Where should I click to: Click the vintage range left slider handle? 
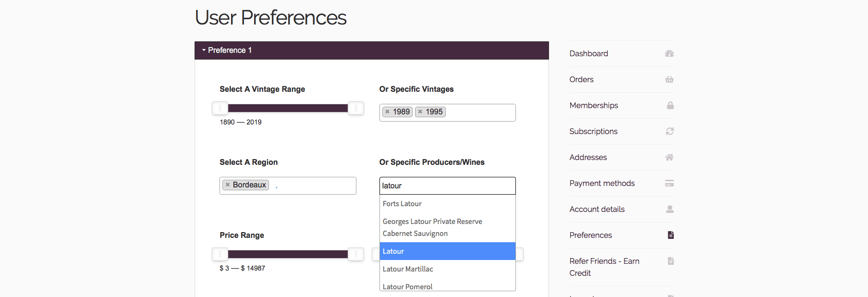(220, 108)
